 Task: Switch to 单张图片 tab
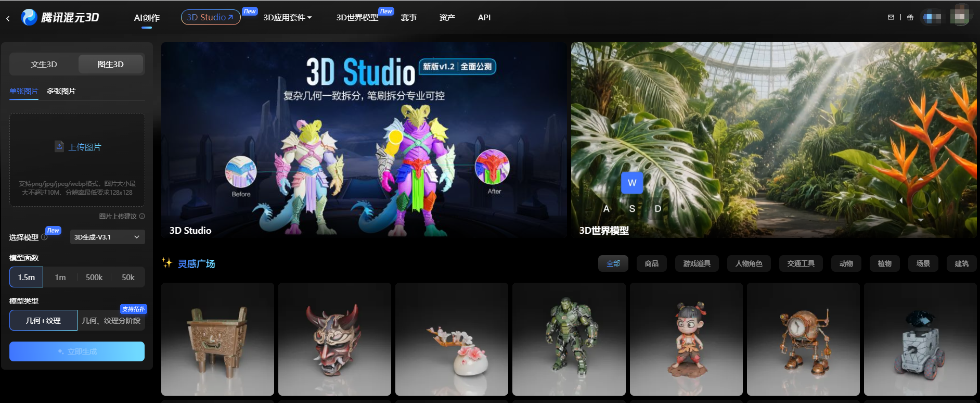click(24, 92)
